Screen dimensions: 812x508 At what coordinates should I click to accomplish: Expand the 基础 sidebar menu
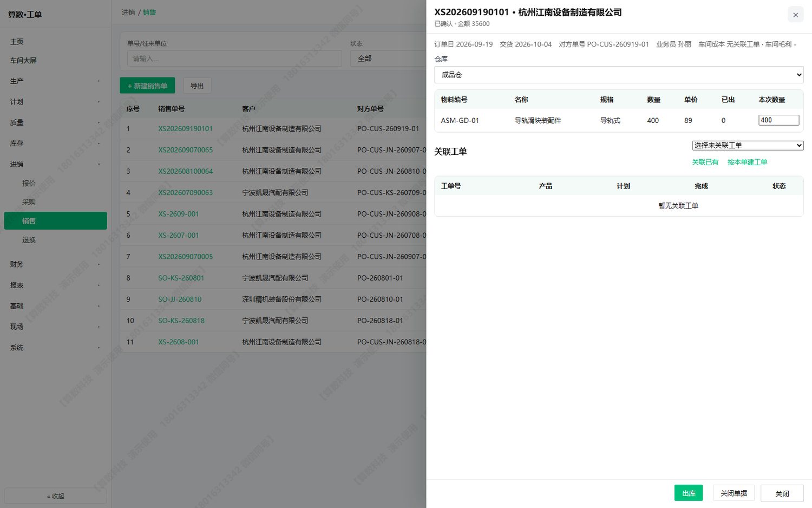pos(55,306)
